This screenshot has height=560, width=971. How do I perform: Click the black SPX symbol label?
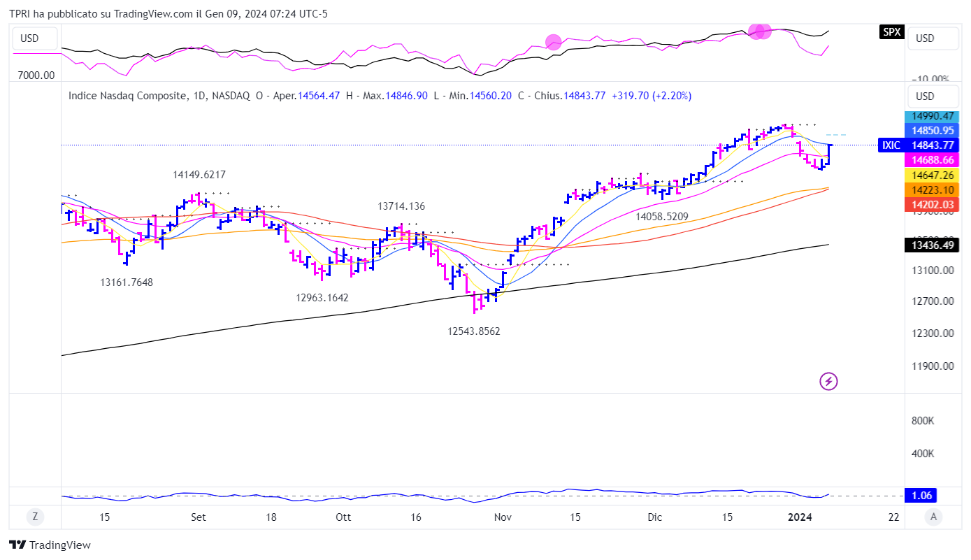[891, 32]
